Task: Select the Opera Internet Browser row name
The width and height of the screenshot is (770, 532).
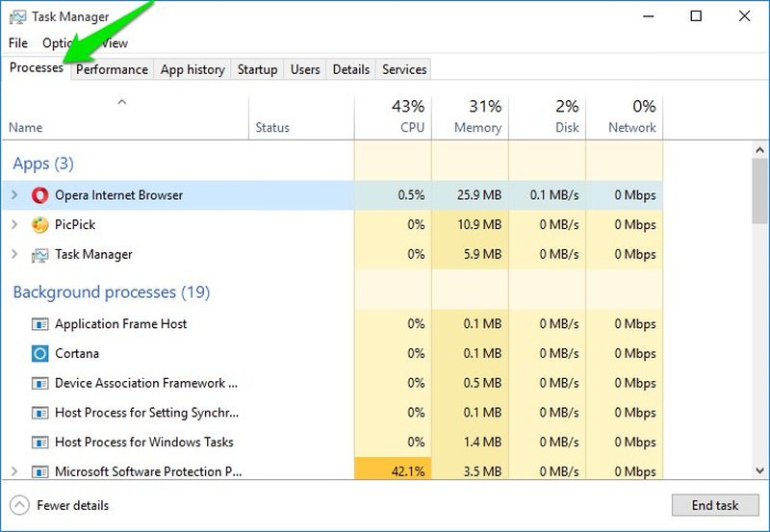Action: 118,195
